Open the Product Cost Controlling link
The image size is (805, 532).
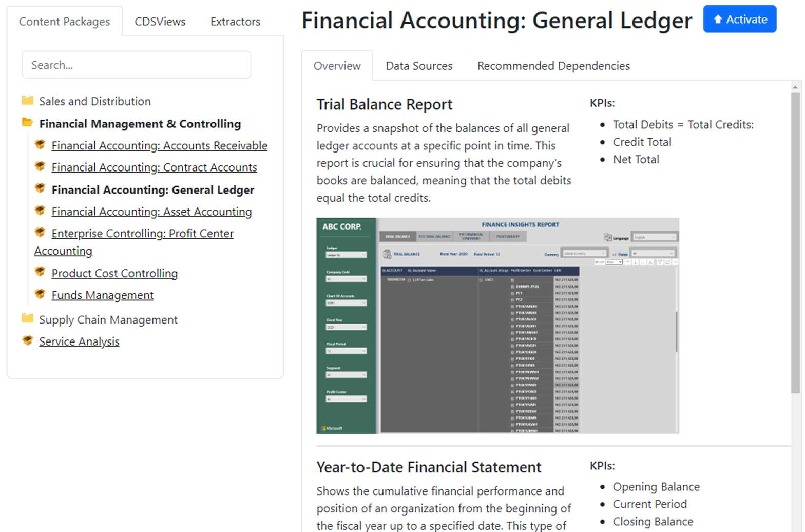pos(114,273)
